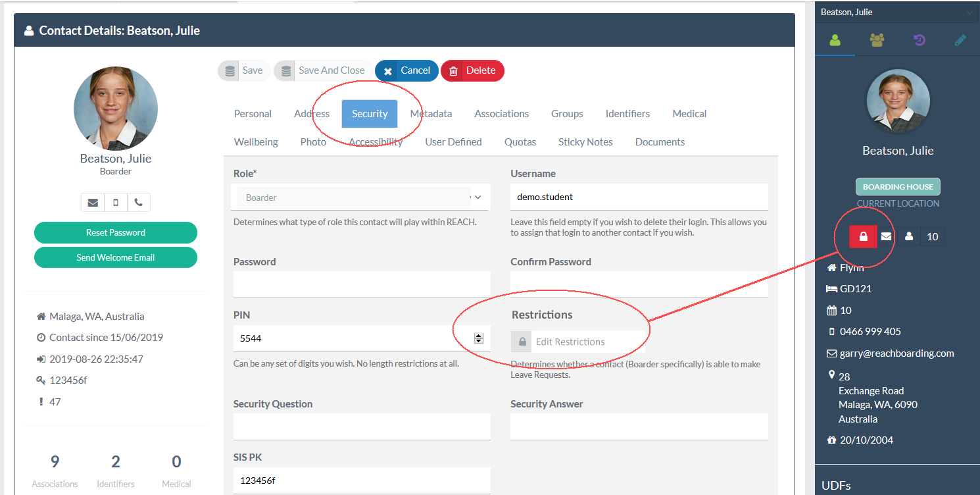Image resolution: width=980 pixels, height=495 pixels.
Task: Open the Sticky Notes tab
Action: 585,142
